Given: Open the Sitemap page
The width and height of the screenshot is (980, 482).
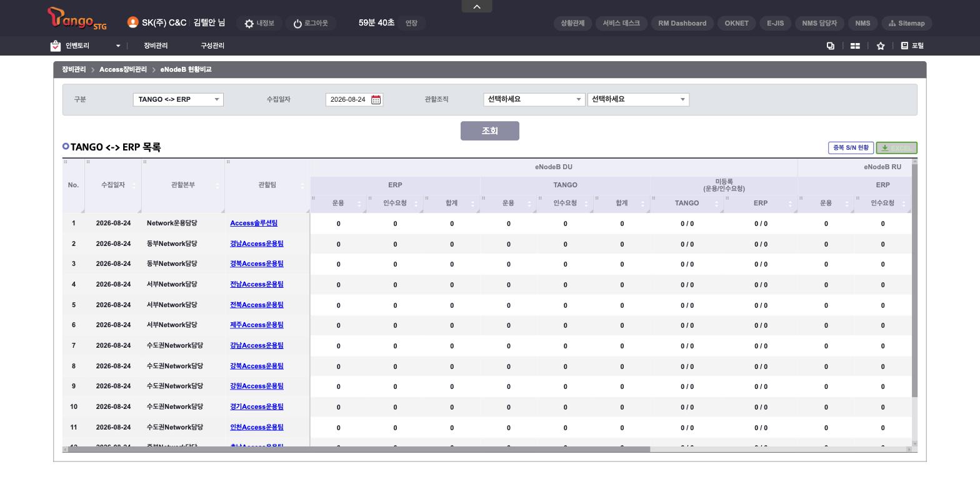Looking at the screenshot, I should pyautogui.click(x=907, y=23).
